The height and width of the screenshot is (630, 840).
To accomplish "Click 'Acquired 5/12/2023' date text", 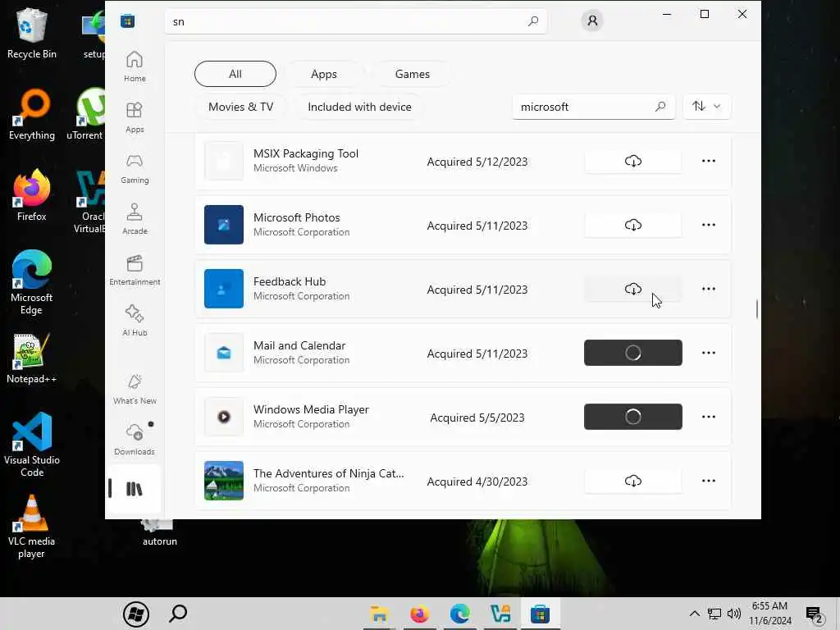I will pos(477,162).
